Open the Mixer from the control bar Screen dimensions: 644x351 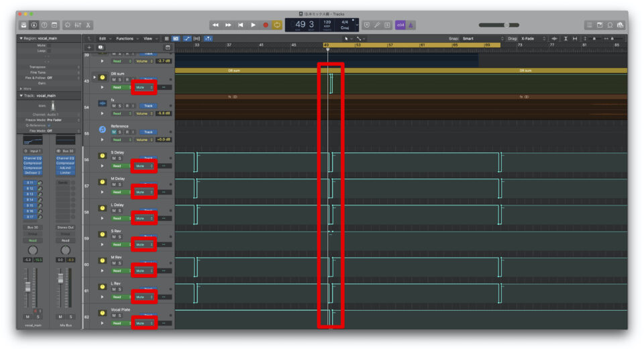click(x=76, y=25)
